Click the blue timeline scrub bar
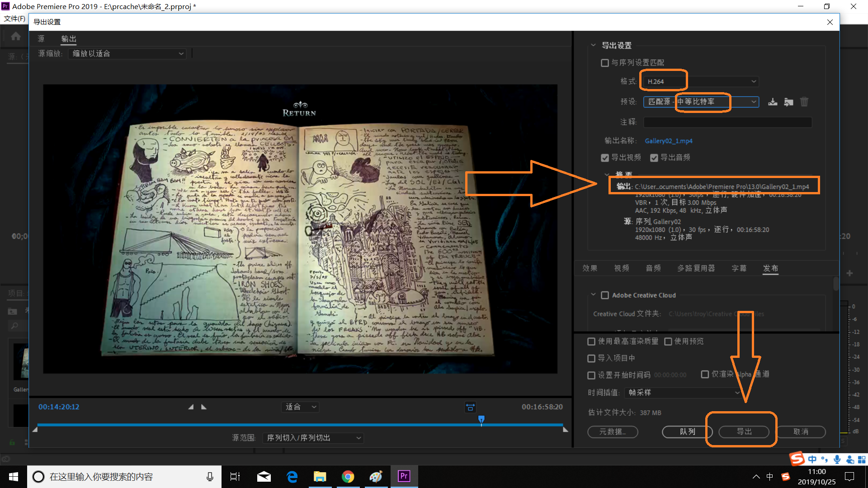This screenshot has width=868, height=488. (300, 425)
